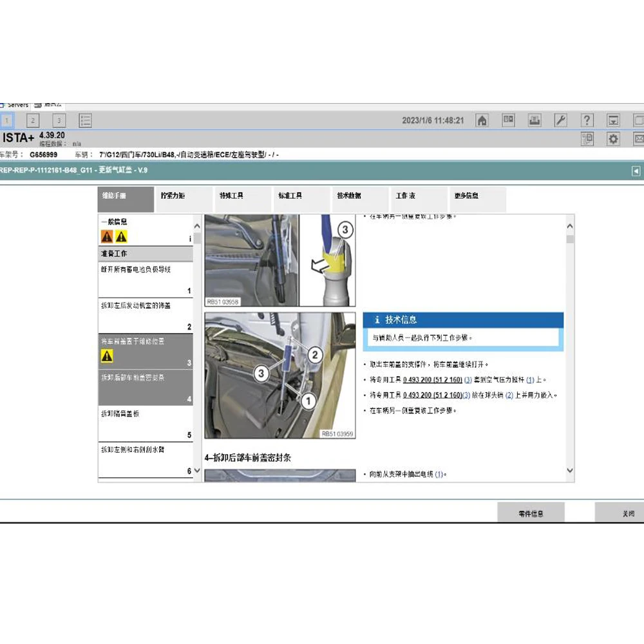644x644 pixels.
Task: Click the operations list icon
Action: 85,120
